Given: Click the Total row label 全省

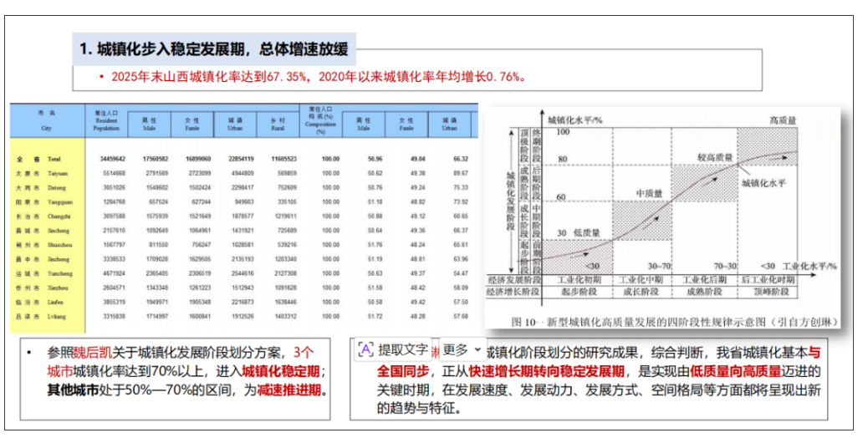Looking at the screenshot, I should click(x=28, y=159).
